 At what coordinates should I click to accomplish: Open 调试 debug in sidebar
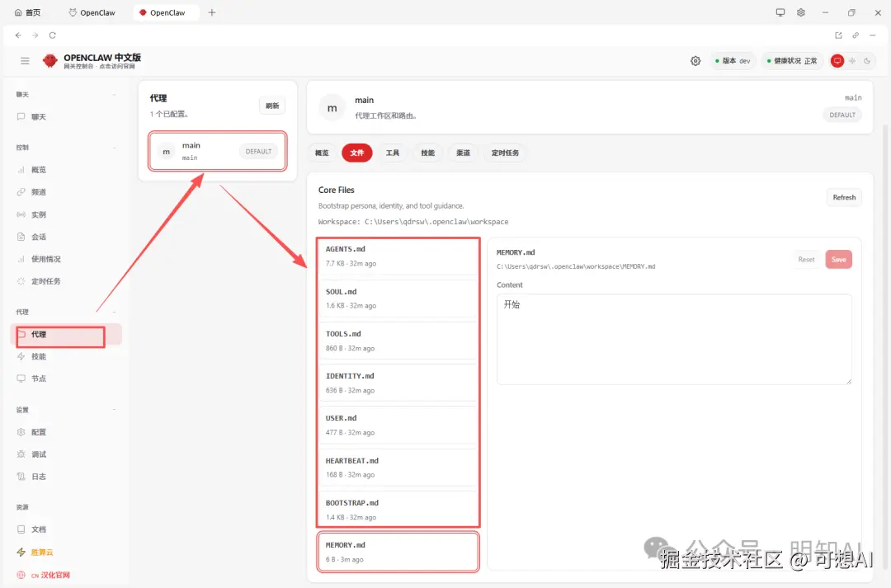coord(66,454)
